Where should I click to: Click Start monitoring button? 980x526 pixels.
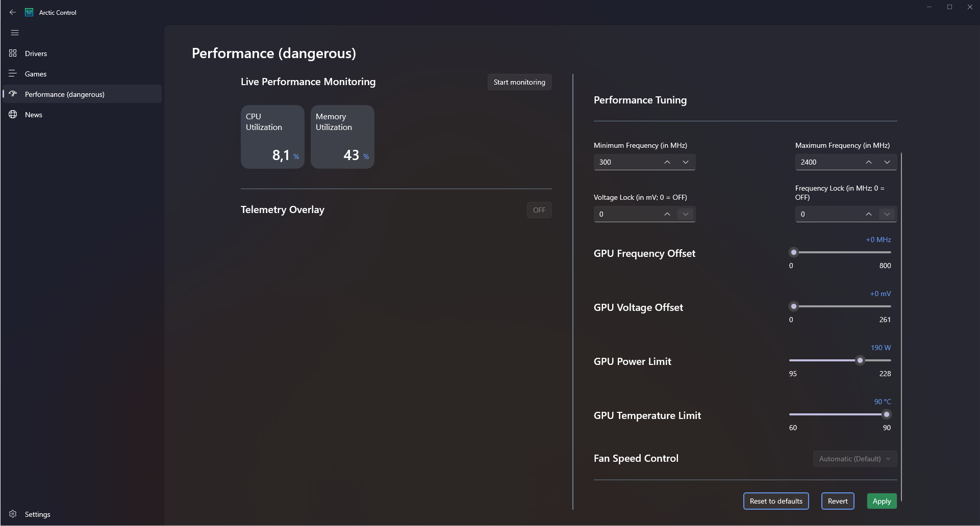(519, 82)
